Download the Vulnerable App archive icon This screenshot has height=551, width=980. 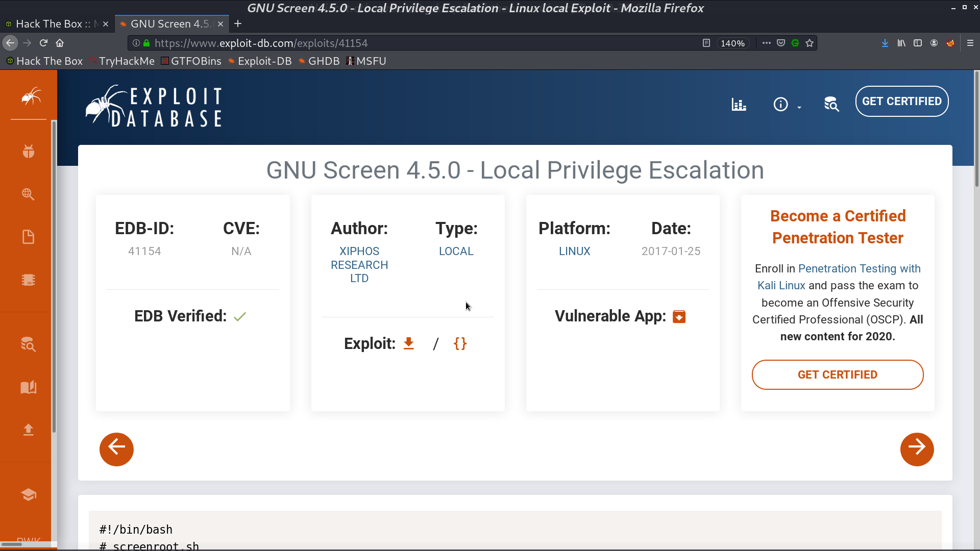click(x=679, y=317)
